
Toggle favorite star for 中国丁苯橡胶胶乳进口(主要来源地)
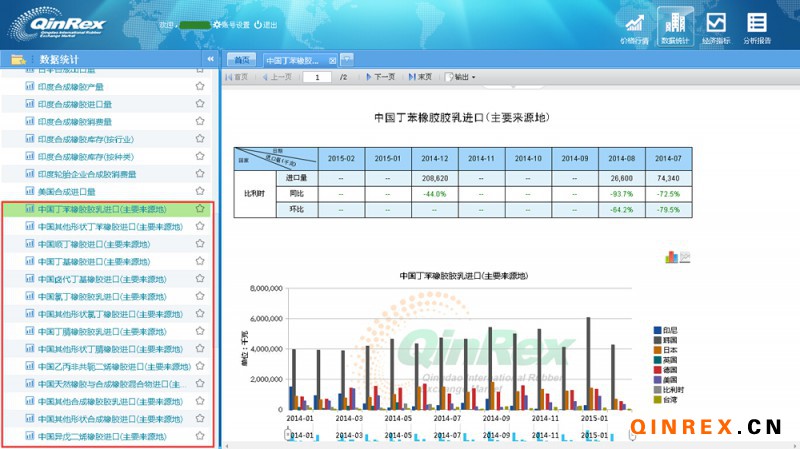tap(200, 209)
